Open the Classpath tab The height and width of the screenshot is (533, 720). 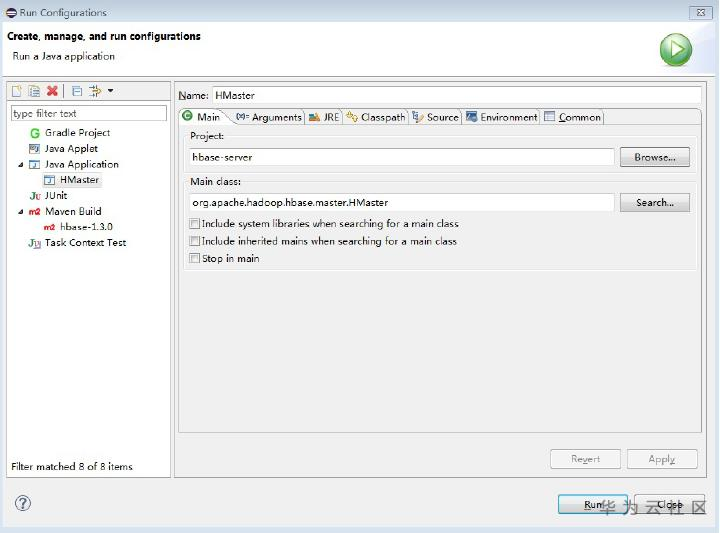(376, 117)
